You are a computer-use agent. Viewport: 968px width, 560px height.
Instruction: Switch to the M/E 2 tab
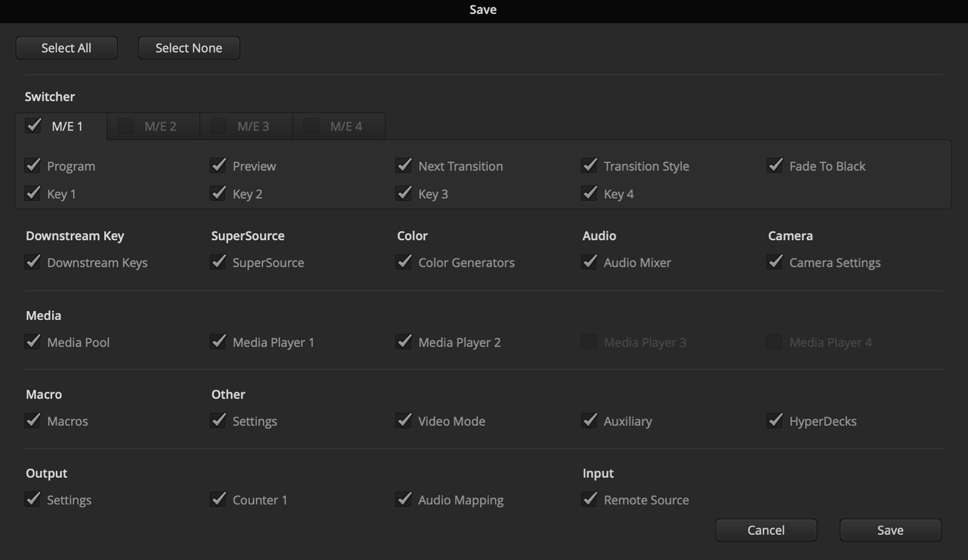tap(152, 126)
